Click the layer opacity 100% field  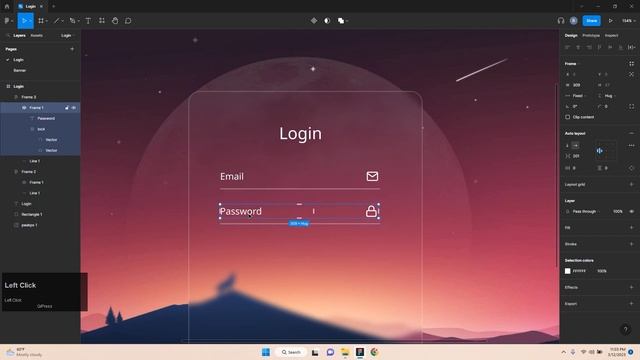(x=618, y=211)
